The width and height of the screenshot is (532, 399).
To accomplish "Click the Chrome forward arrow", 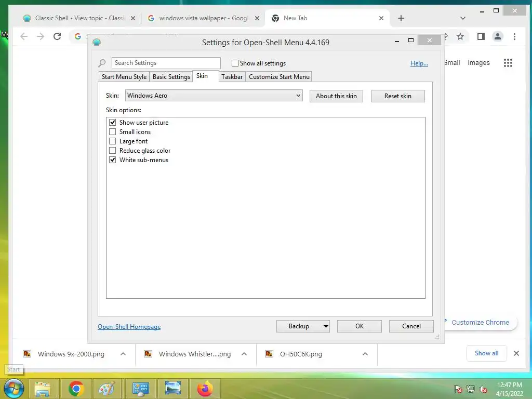I will click(41, 36).
